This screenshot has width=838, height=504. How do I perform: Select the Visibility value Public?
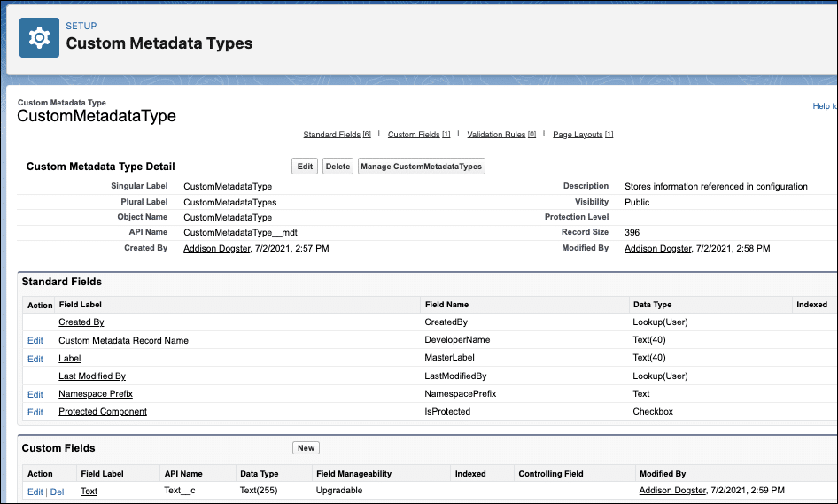pyautogui.click(x=637, y=202)
